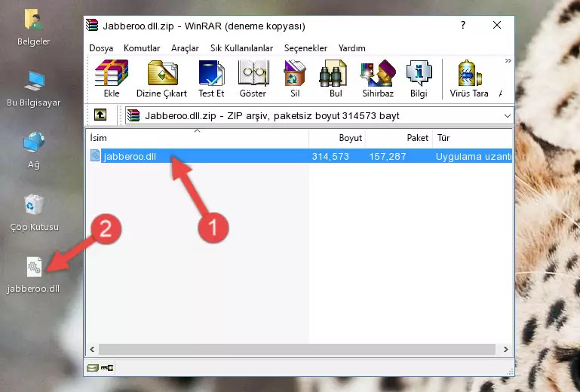The width and height of the screenshot is (580, 392).
Task: Click the horizontal scrollbar track
Action: tap(296, 349)
